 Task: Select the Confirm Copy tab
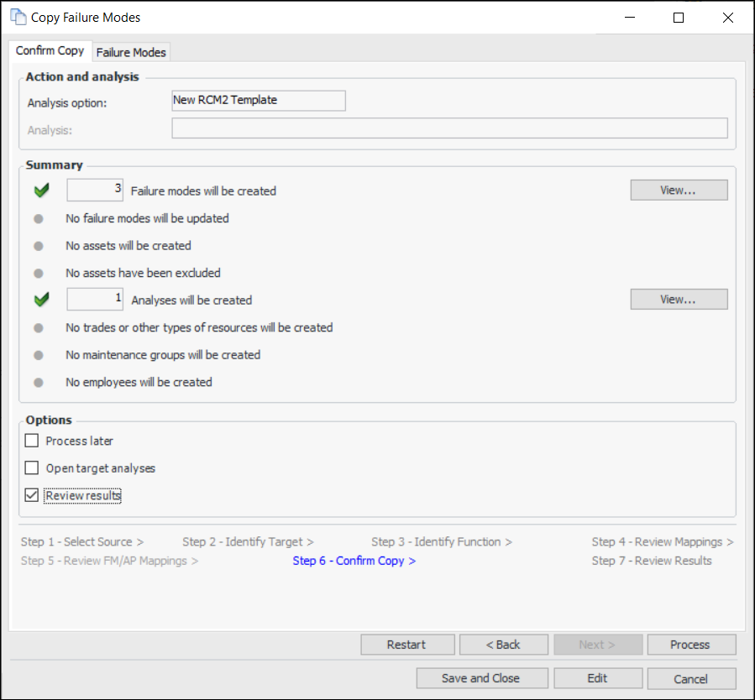(50, 50)
